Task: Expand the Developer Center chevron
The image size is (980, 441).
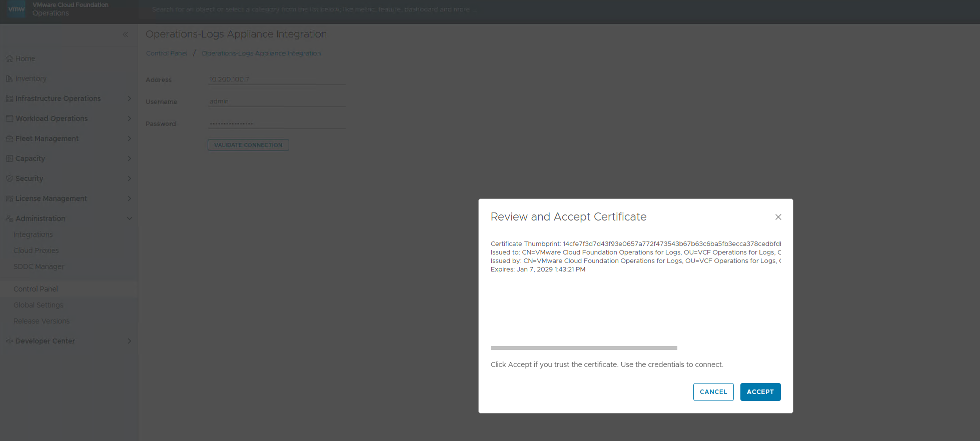Action: coord(129,341)
